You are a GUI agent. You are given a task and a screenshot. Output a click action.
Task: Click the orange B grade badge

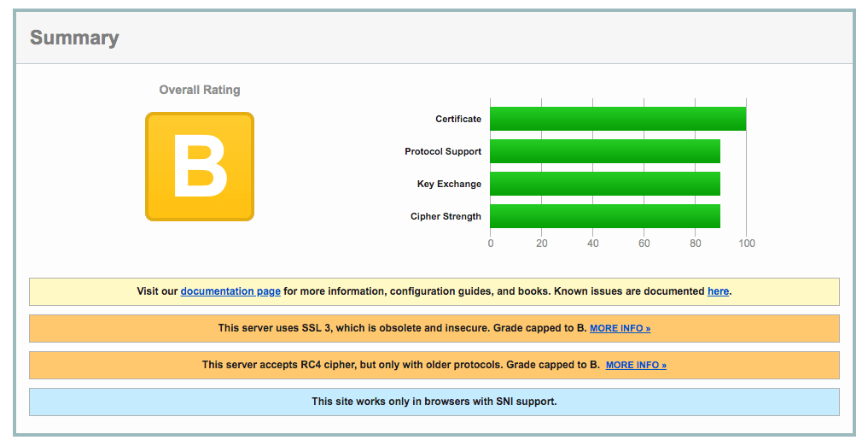click(199, 167)
